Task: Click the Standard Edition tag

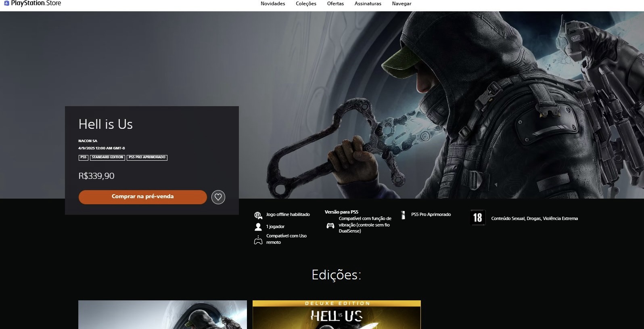Action: point(107,157)
